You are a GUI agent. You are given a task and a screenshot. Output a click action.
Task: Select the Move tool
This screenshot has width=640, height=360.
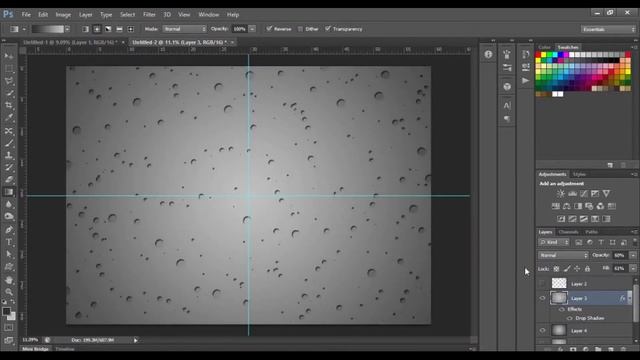(x=9, y=56)
